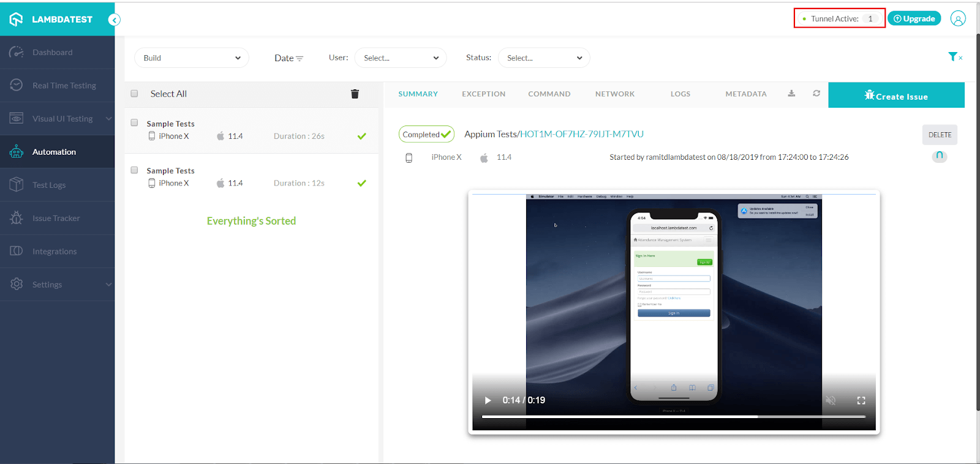Collapse the sidebar with the arrow icon
Viewport: 980px width, 464px height.
click(114, 20)
